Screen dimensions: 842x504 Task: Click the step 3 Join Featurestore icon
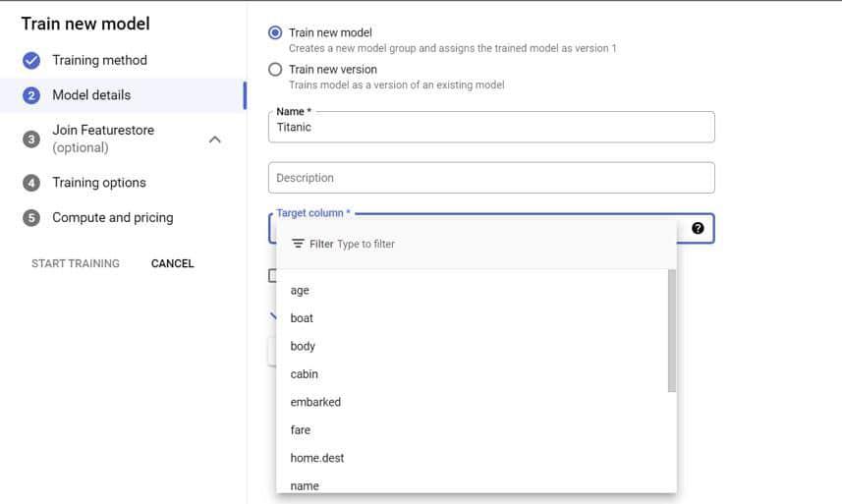[x=31, y=139]
